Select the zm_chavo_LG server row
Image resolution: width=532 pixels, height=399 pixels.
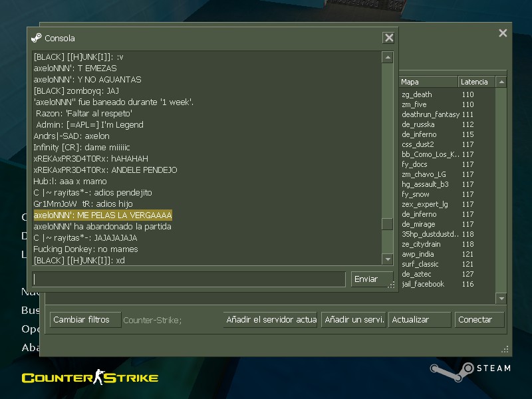[447, 174]
